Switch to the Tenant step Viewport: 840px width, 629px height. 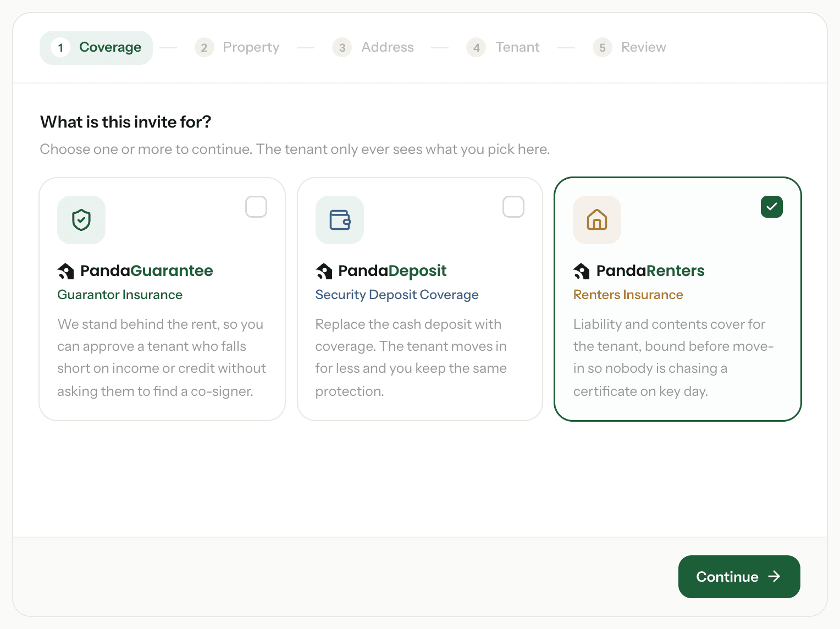pyautogui.click(x=503, y=48)
